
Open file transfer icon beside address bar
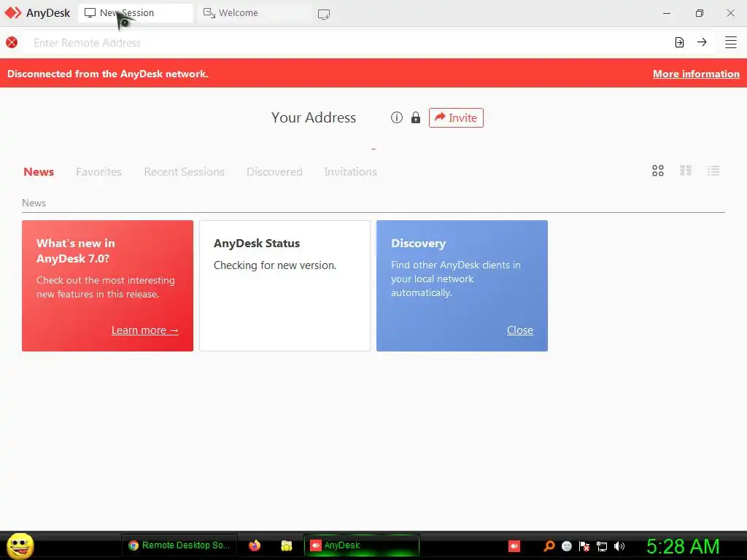click(x=679, y=42)
